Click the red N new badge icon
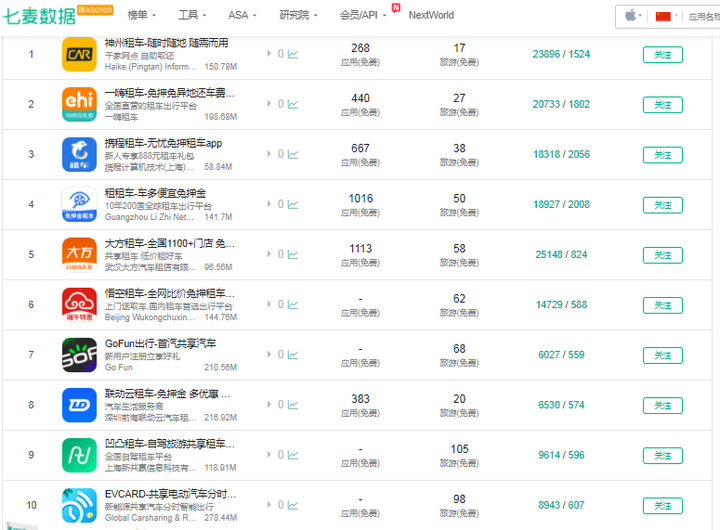720x530 pixels. 396,7
